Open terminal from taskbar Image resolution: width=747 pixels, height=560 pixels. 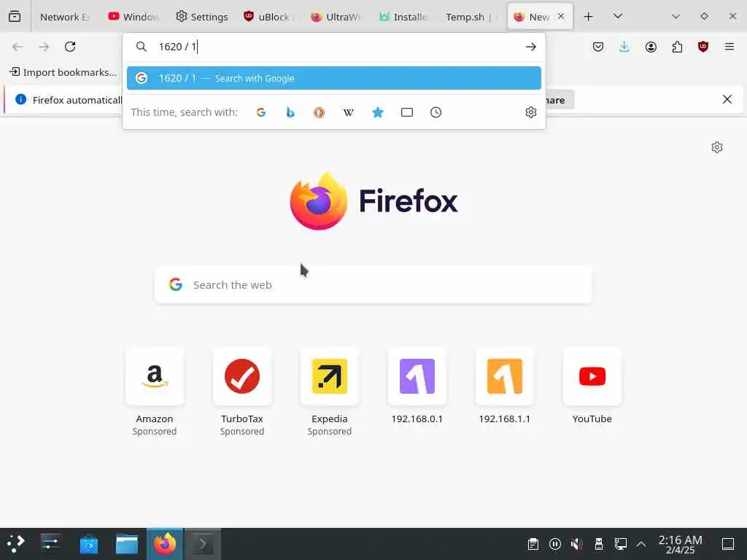(203, 544)
